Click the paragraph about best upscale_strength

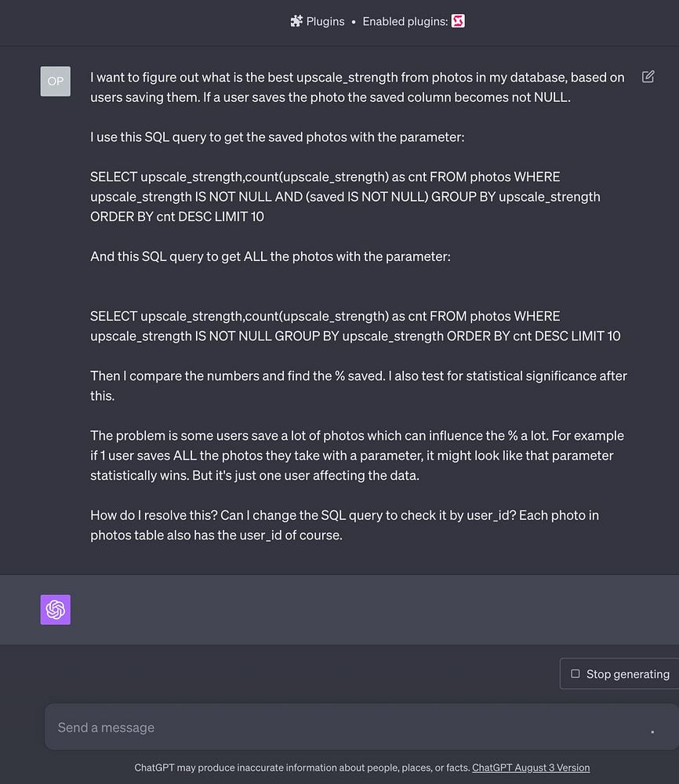click(x=358, y=87)
